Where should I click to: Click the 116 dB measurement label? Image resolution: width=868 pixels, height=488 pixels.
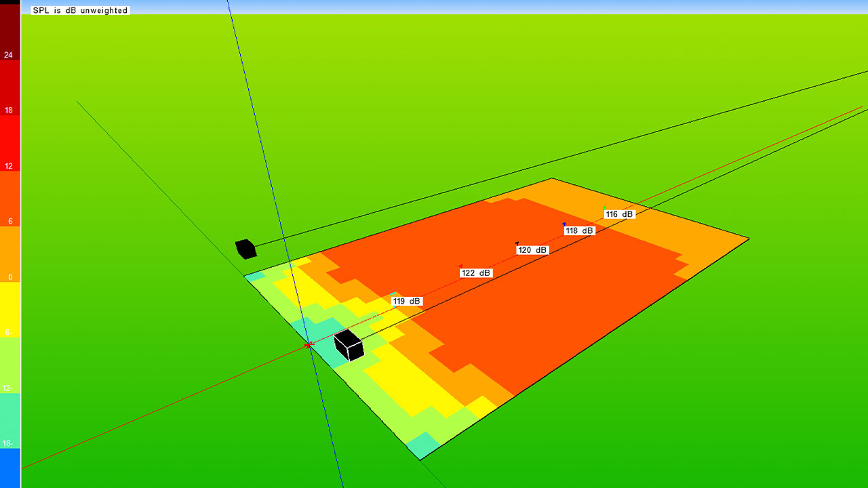619,214
